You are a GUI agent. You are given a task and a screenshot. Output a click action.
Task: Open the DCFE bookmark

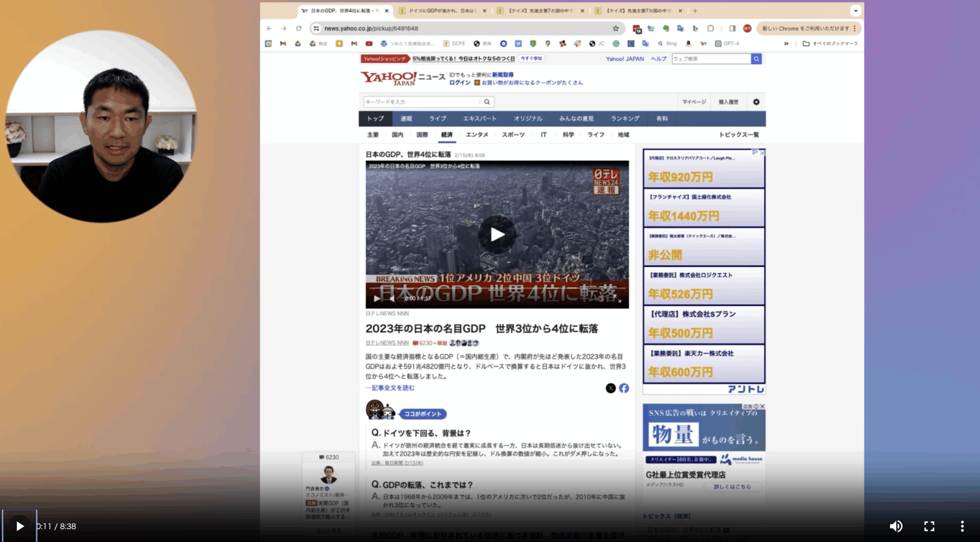(454, 44)
